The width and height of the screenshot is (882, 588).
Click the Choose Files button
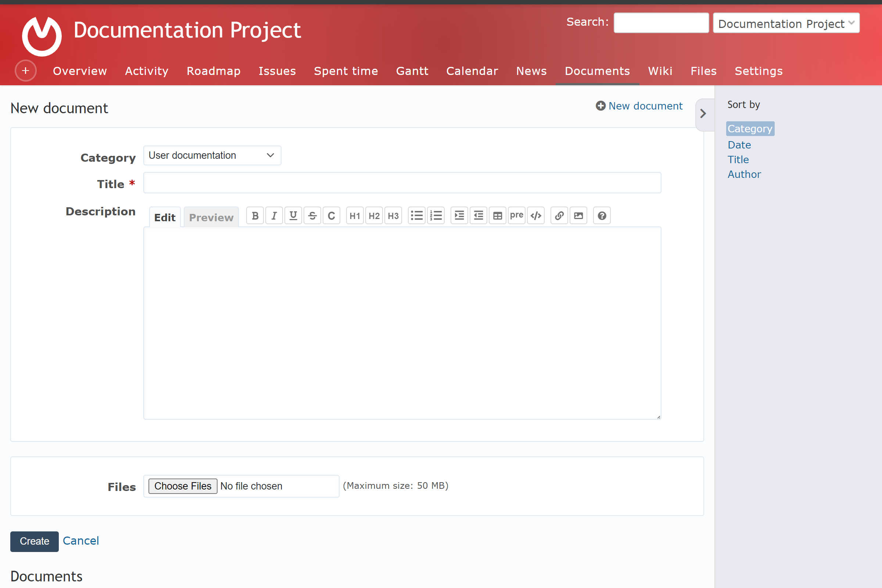pos(183,486)
